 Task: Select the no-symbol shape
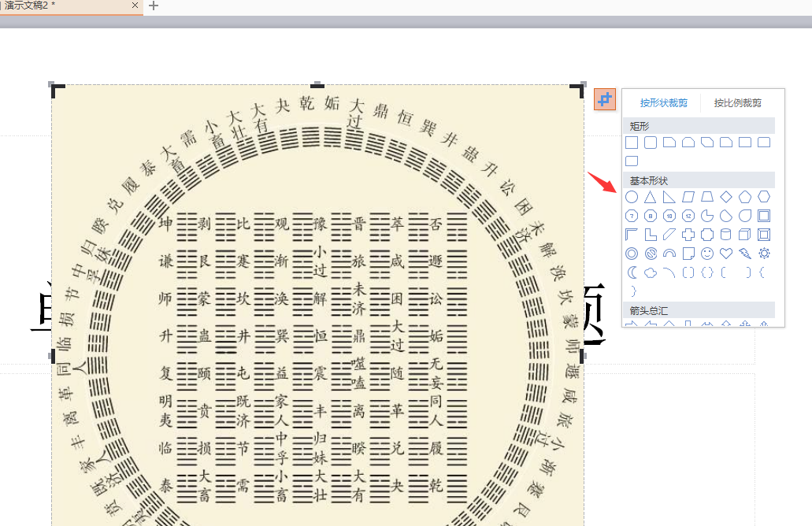[x=651, y=254]
